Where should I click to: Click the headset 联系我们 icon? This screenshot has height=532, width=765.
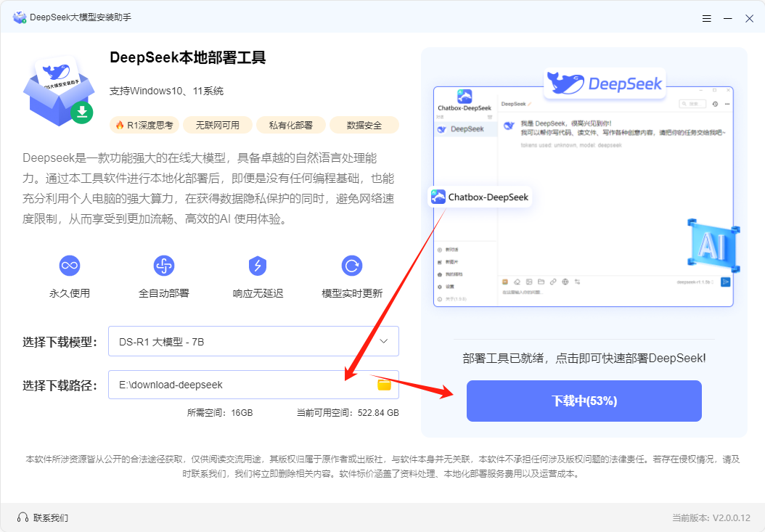click(x=22, y=517)
